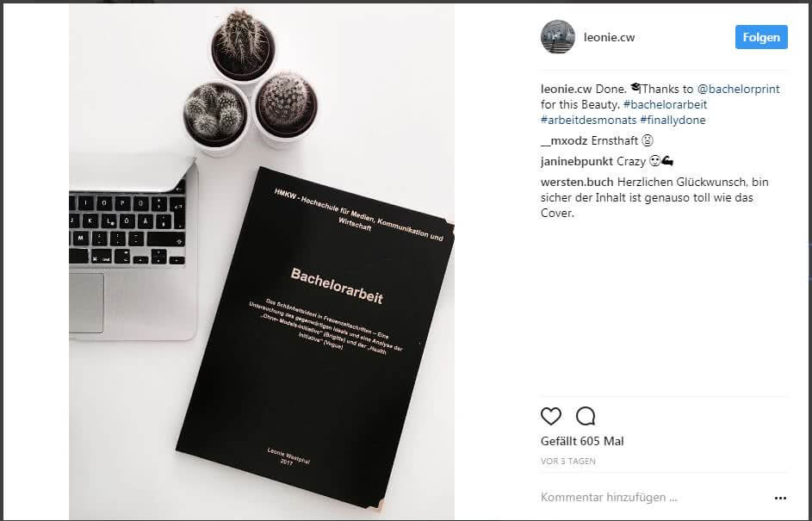
Task: Open the #finallydone hashtag
Action: click(673, 121)
